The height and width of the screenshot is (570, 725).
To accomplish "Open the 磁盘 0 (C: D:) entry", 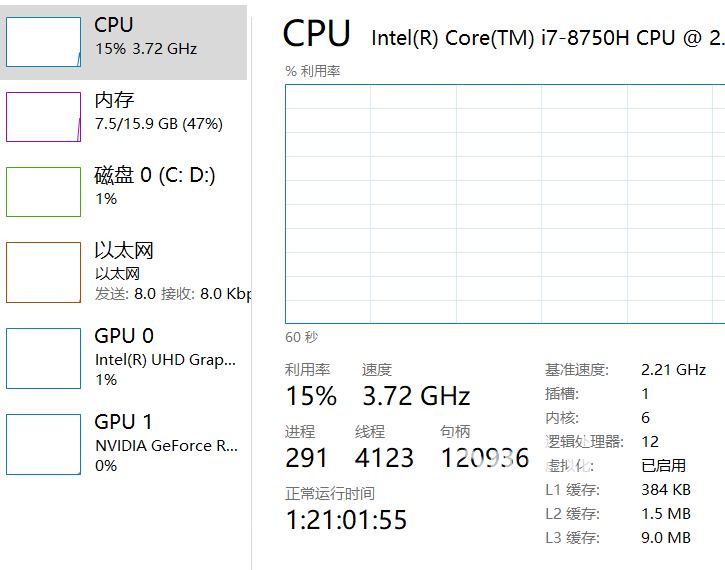I will 155,175.
